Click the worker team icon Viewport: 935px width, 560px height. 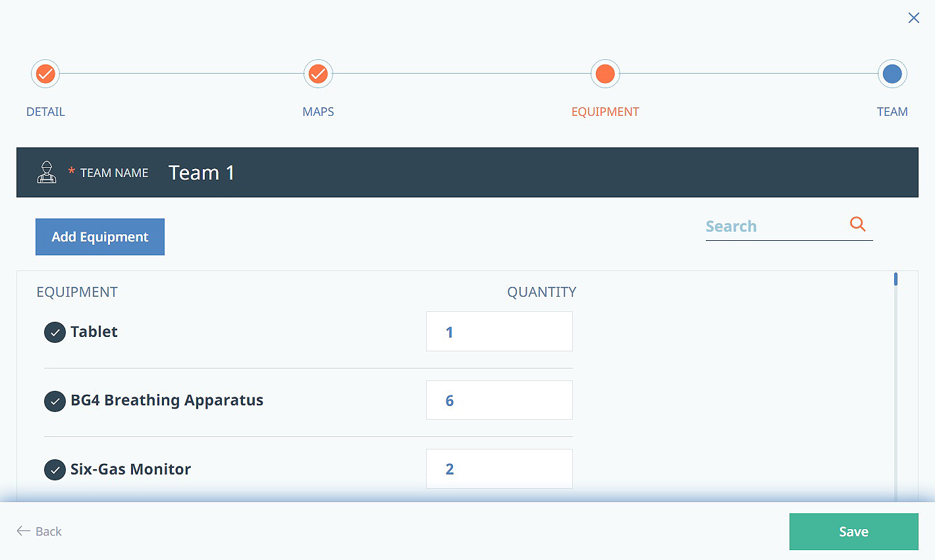click(x=47, y=172)
